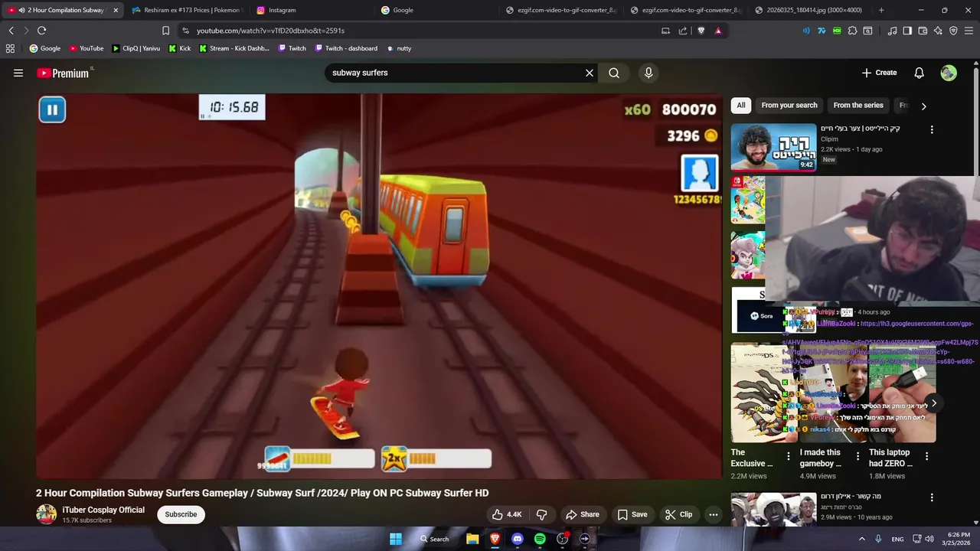Open Spotify from the taskbar
The width and height of the screenshot is (980, 551).
click(x=540, y=539)
